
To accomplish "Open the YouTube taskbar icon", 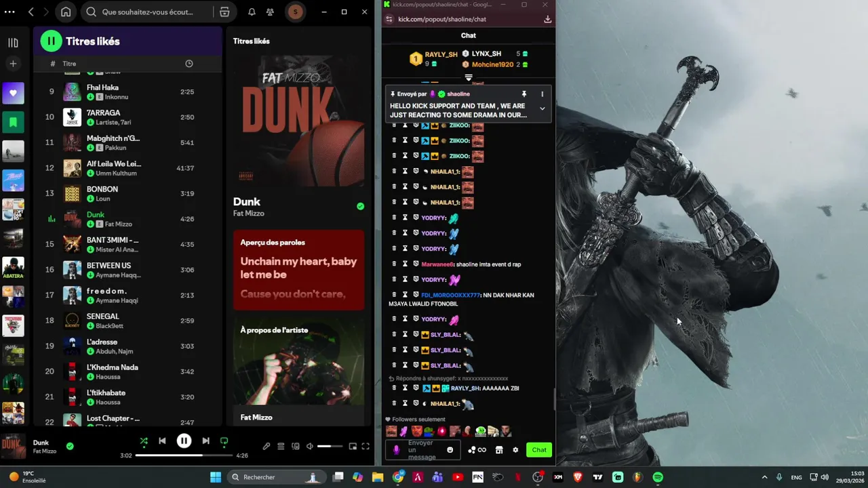I will pos(458,477).
